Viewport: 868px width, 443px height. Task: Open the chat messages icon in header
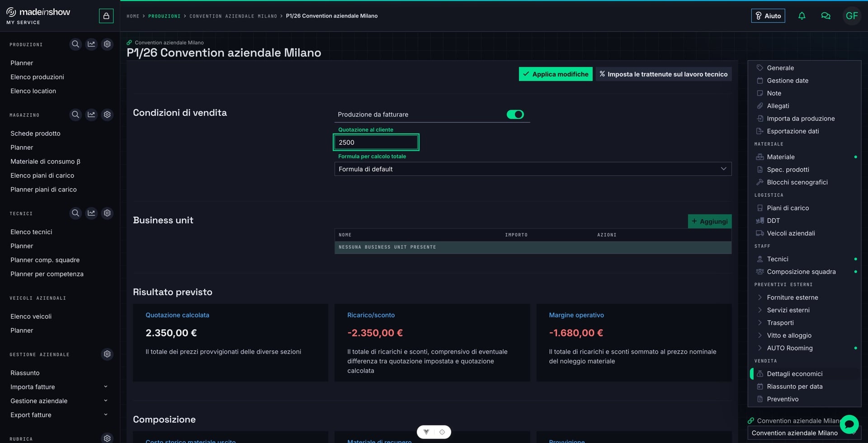tap(826, 16)
